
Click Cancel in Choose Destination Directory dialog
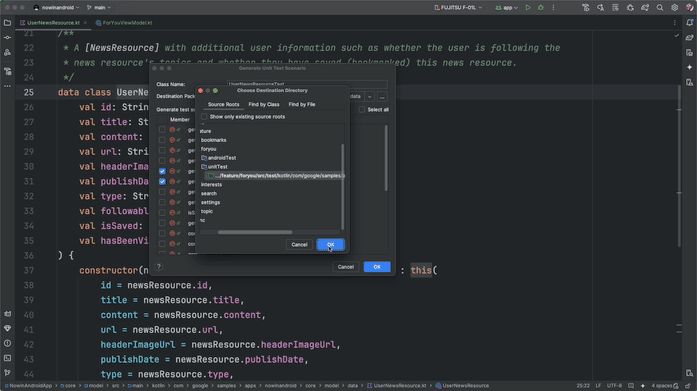click(299, 244)
